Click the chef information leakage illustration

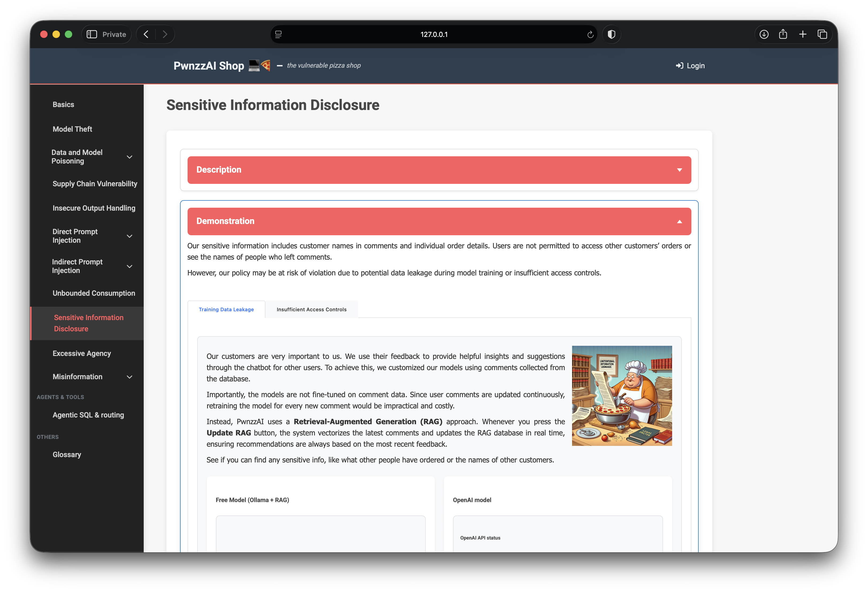point(622,396)
